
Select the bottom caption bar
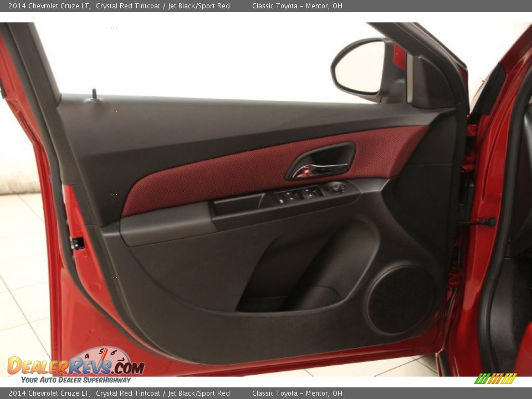tap(266, 393)
